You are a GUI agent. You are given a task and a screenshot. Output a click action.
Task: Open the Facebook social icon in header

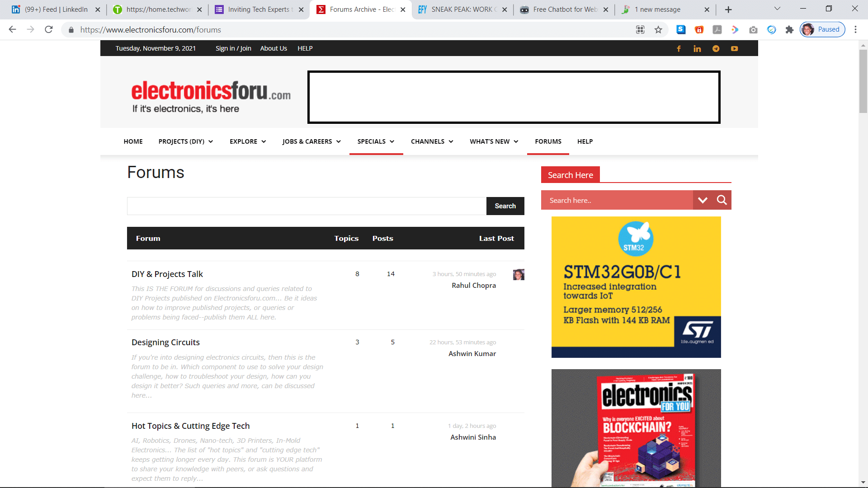[x=679, y=49]
